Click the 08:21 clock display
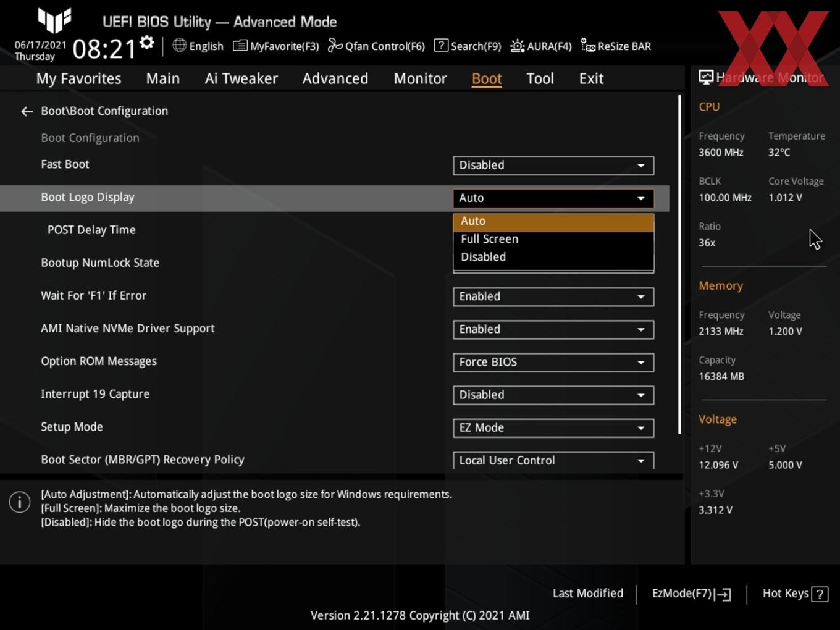 (x=104, y=49)
